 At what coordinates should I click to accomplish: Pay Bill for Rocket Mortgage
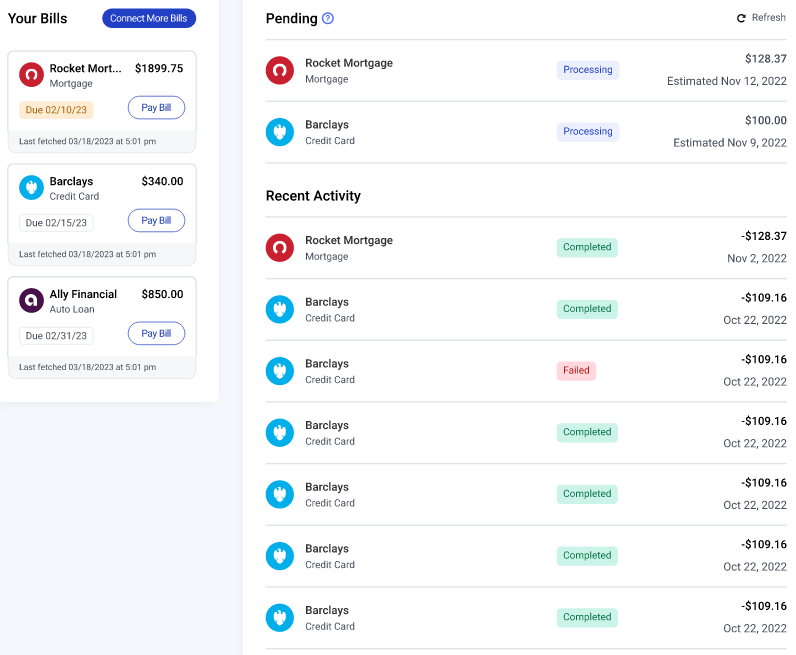pyautogui.click(x=156, y=108)
